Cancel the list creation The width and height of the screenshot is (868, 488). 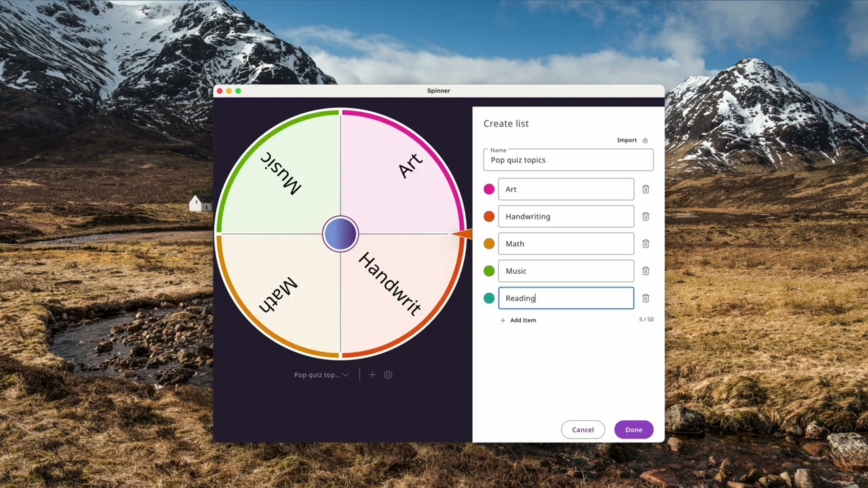(583, 430)
